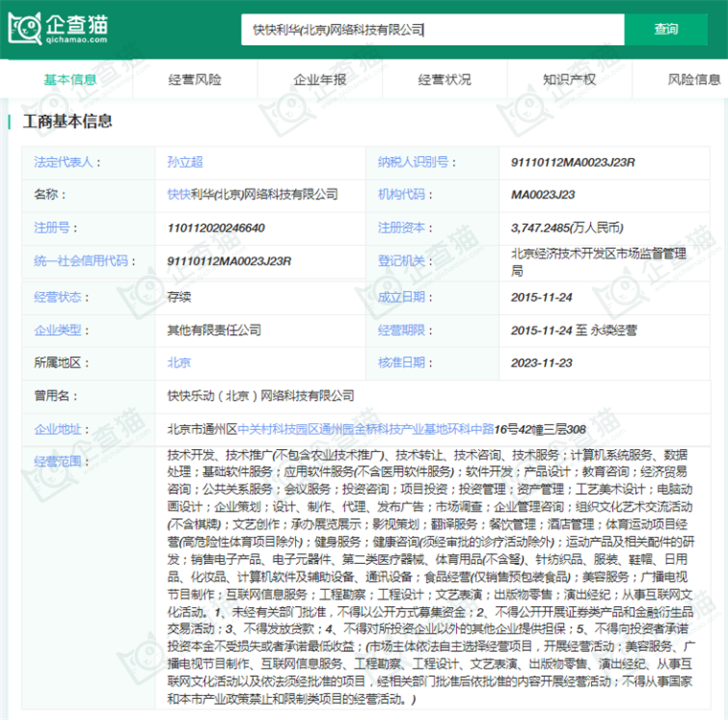Click the 工商基本信息 section heading
728x720 pixels.
point(67,122)
